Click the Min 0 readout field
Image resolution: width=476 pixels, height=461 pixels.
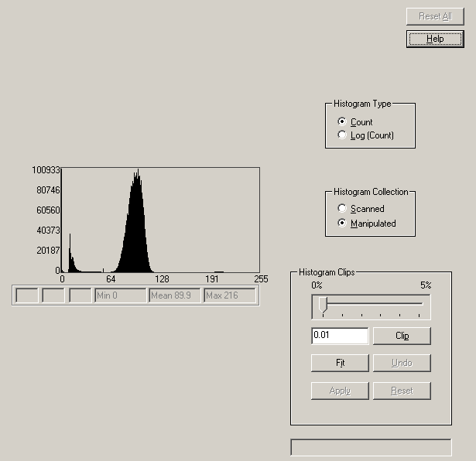(x=120, y=295)
